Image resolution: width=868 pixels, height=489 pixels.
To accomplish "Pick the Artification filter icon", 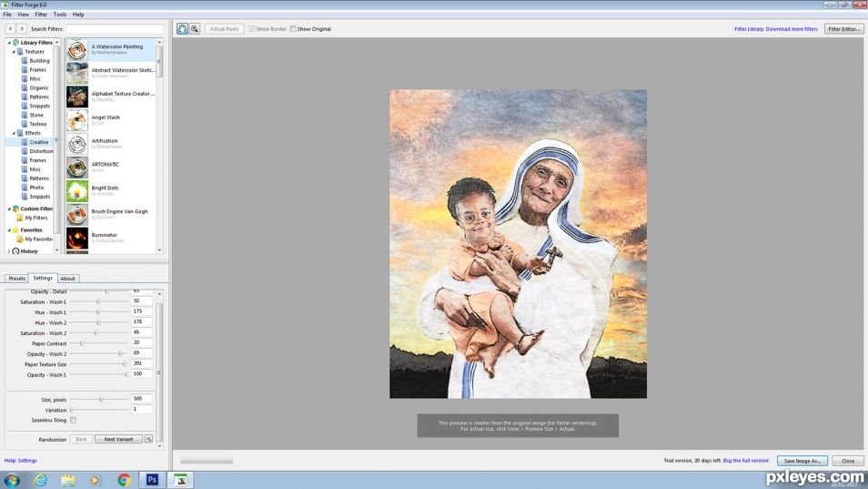I will point(77,144).
